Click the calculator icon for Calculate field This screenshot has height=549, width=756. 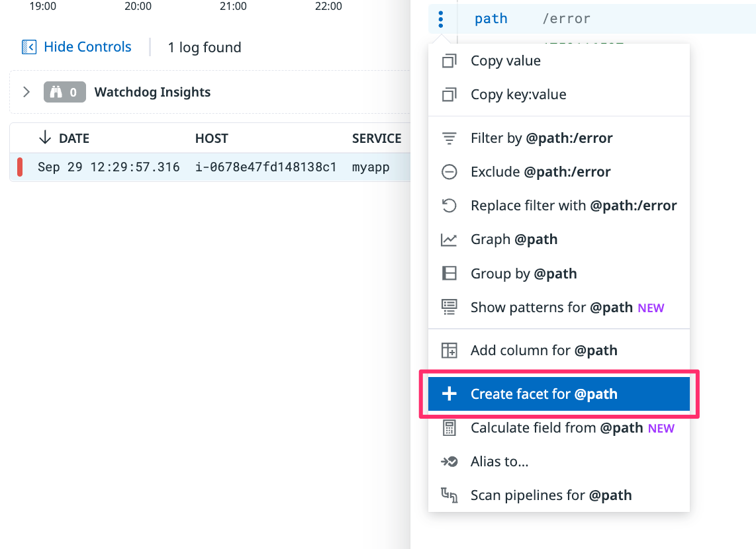point(449,428)
